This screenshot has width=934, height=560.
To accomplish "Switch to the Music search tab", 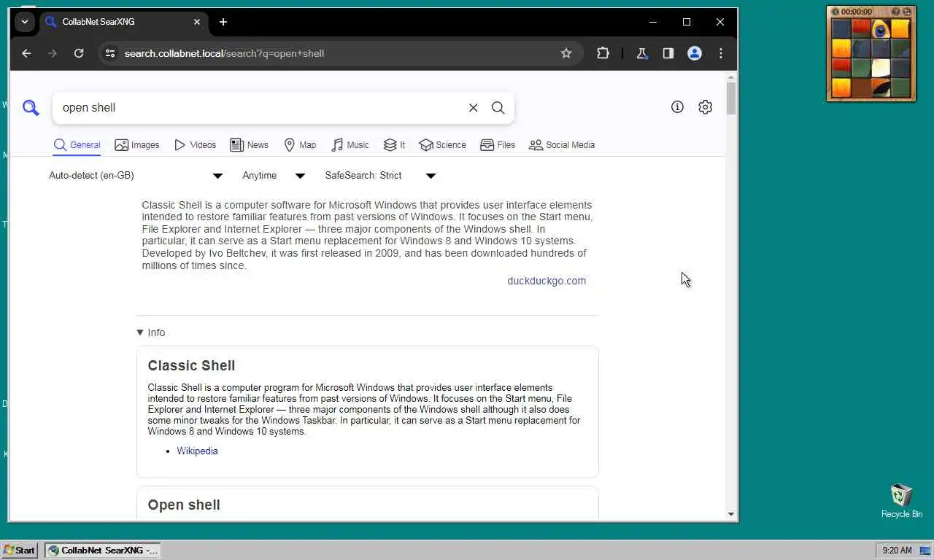I will (350, 145).
